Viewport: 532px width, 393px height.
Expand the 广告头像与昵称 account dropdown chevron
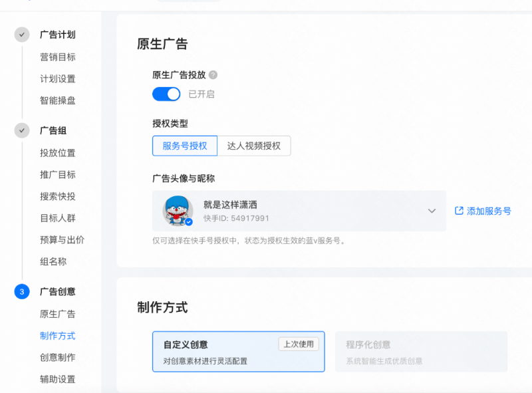(x=432, y=211)
